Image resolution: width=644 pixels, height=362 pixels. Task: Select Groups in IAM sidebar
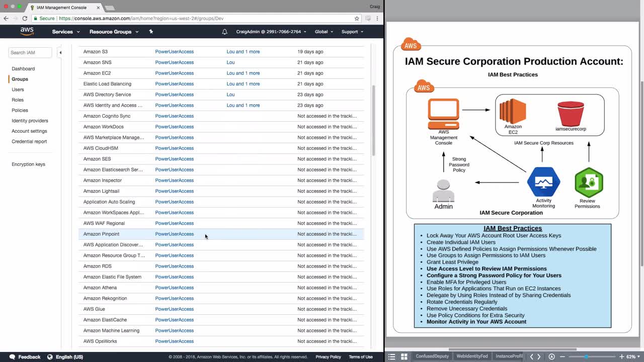point(20,79)
